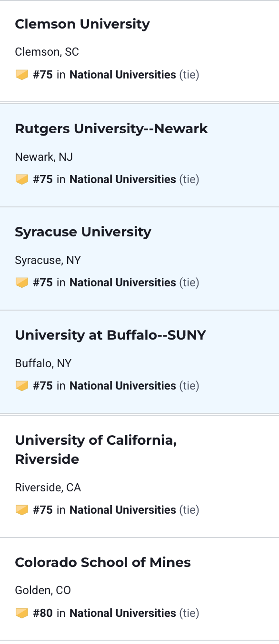
Task: Click National Universities link under UC Riverside
Action: click(x=123, y=510)
